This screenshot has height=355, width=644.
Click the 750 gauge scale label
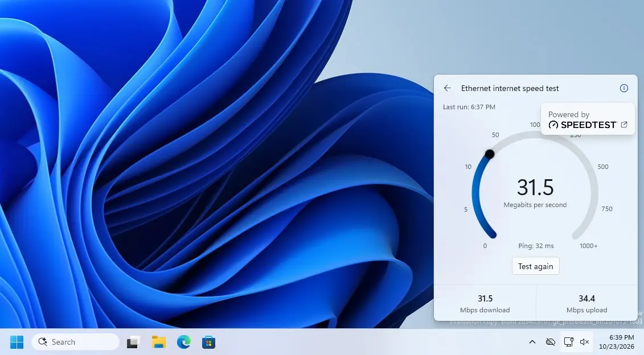(x=606, y=209)
